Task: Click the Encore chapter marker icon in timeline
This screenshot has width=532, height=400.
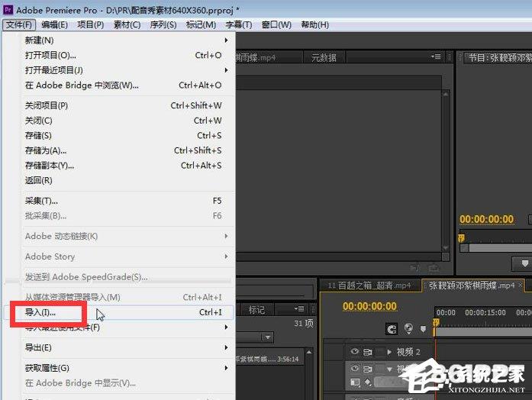Action: (409, 328)
